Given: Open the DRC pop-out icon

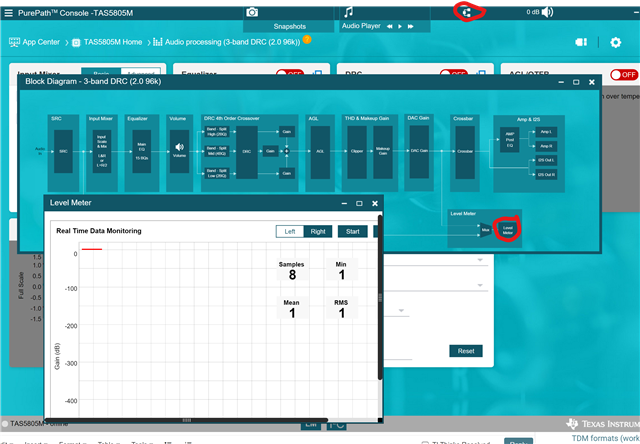Looking at the screenshot, I should tap(481, 73).
